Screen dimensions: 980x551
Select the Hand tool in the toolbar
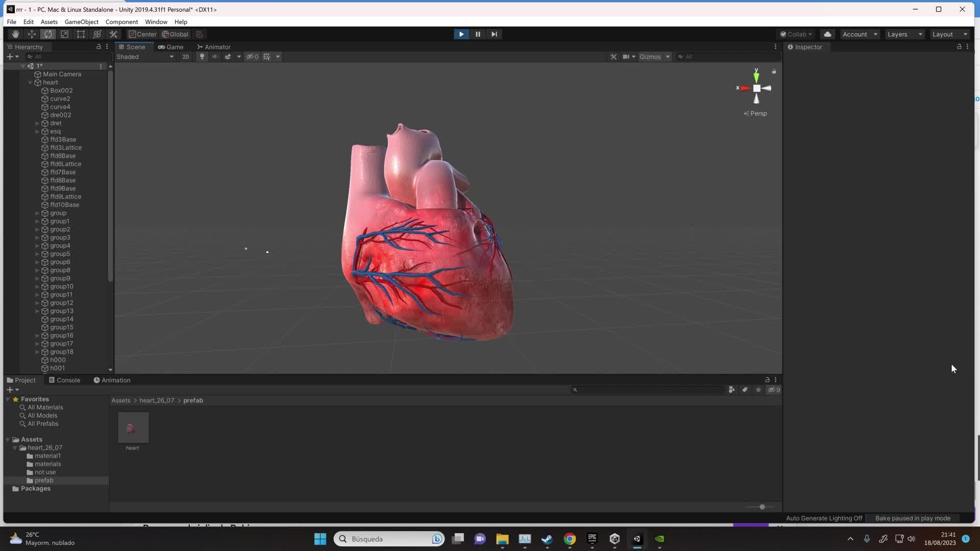point(15,34)
